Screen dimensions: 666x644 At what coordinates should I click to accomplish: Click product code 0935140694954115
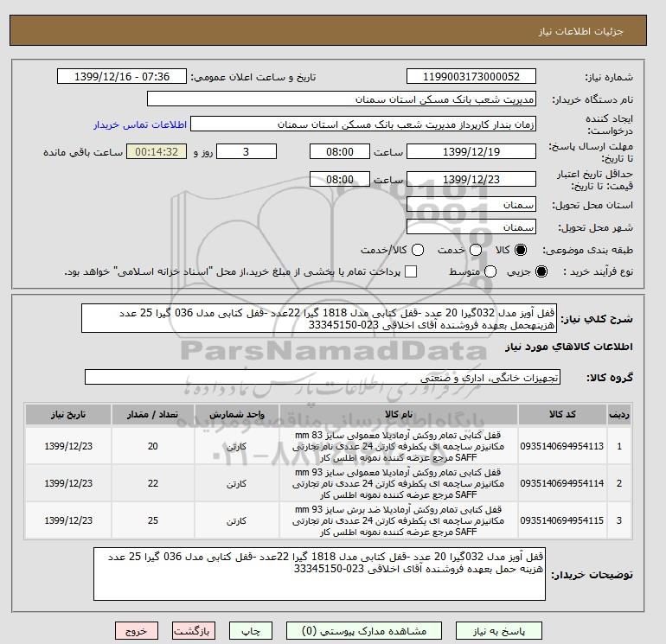(562, 520)
